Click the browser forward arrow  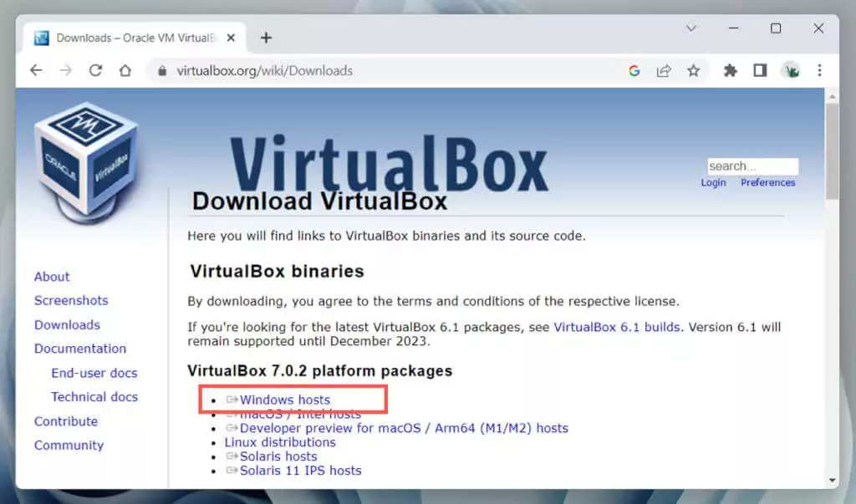tap(65, 70)
